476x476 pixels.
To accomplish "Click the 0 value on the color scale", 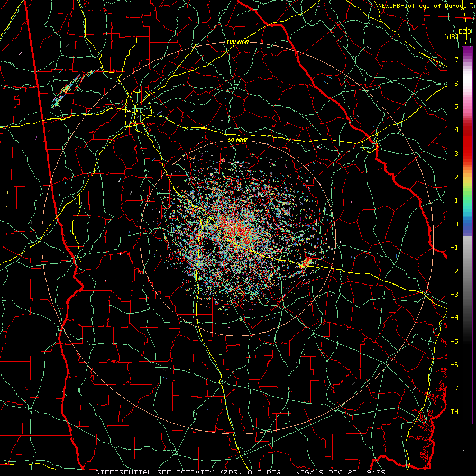I will pyautogui.click(x=456, y=224).
